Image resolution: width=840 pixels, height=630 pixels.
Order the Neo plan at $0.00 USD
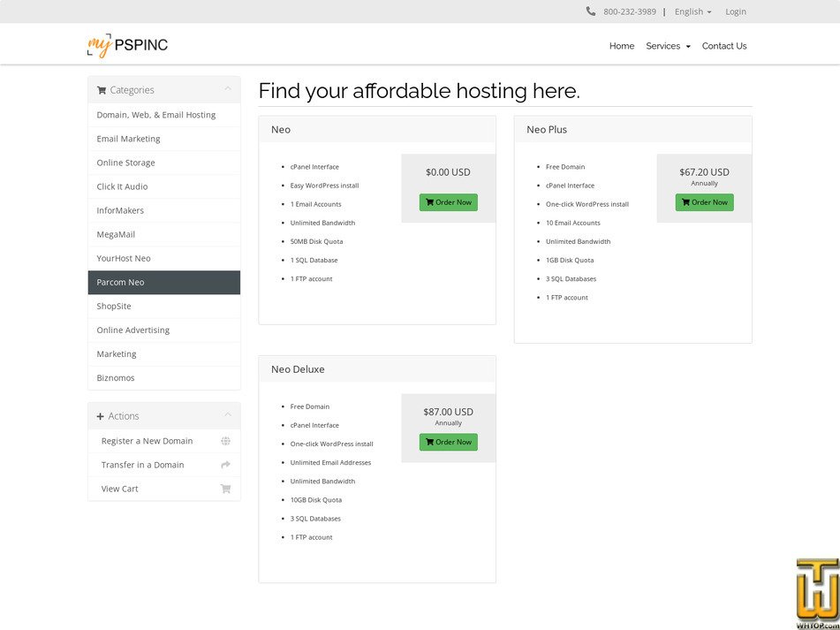tap(449, 202)
